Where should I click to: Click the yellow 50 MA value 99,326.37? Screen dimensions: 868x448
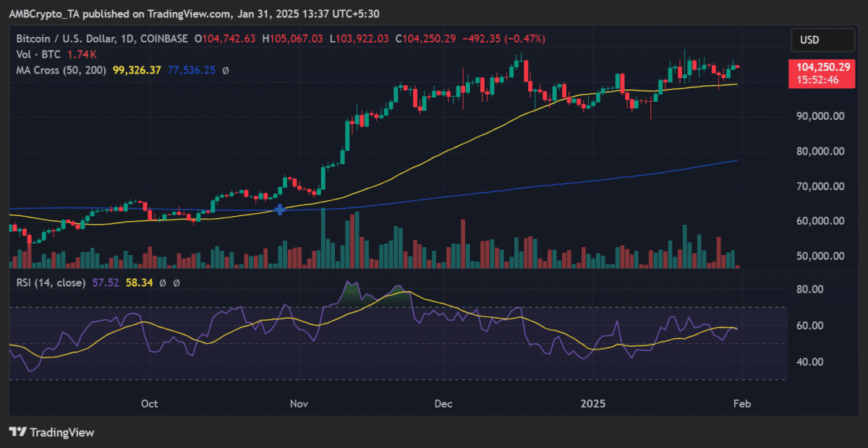tap(137, 71)
